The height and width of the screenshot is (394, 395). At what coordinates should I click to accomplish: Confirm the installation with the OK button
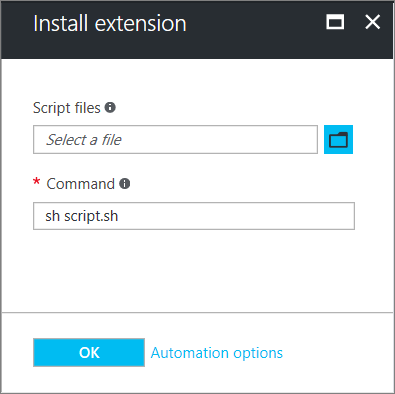point(89,353)
